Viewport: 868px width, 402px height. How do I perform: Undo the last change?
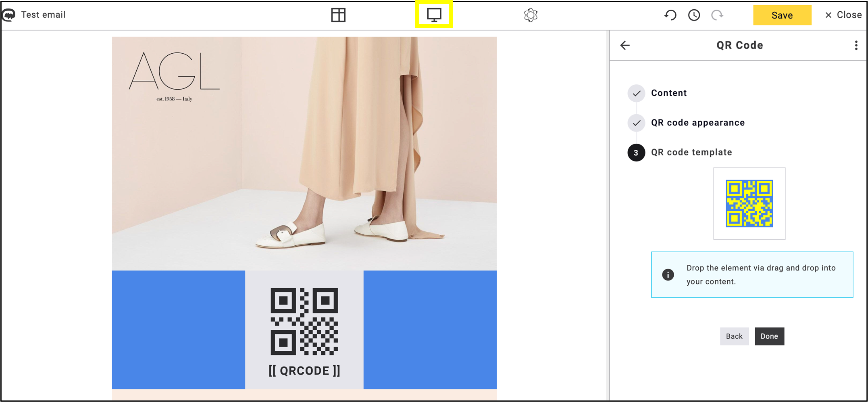(670, 15)
